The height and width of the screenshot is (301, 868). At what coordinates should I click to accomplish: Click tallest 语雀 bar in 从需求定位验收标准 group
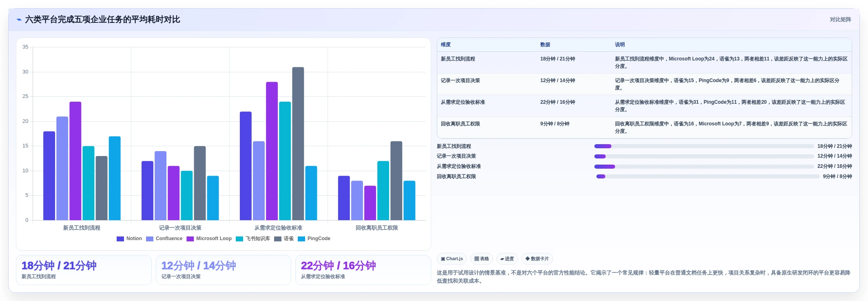pyautogui.click(x=298, y=144)
